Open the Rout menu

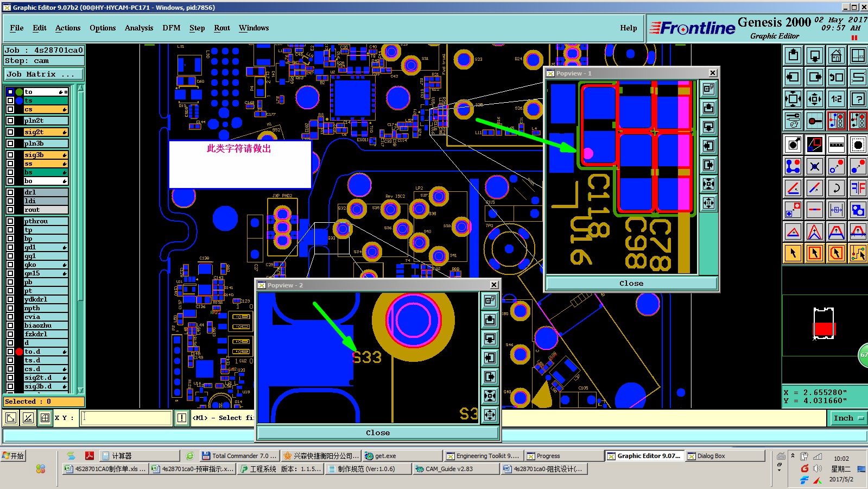point(222,28)
